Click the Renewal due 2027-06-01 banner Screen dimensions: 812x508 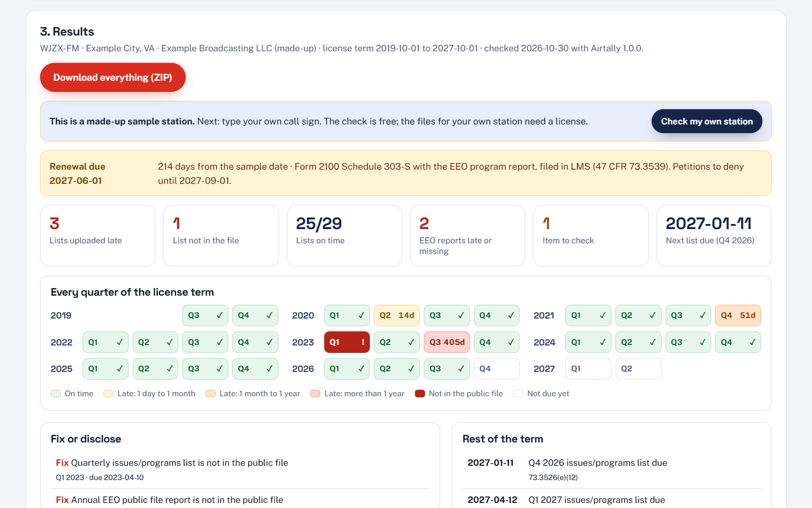point(406,173)
